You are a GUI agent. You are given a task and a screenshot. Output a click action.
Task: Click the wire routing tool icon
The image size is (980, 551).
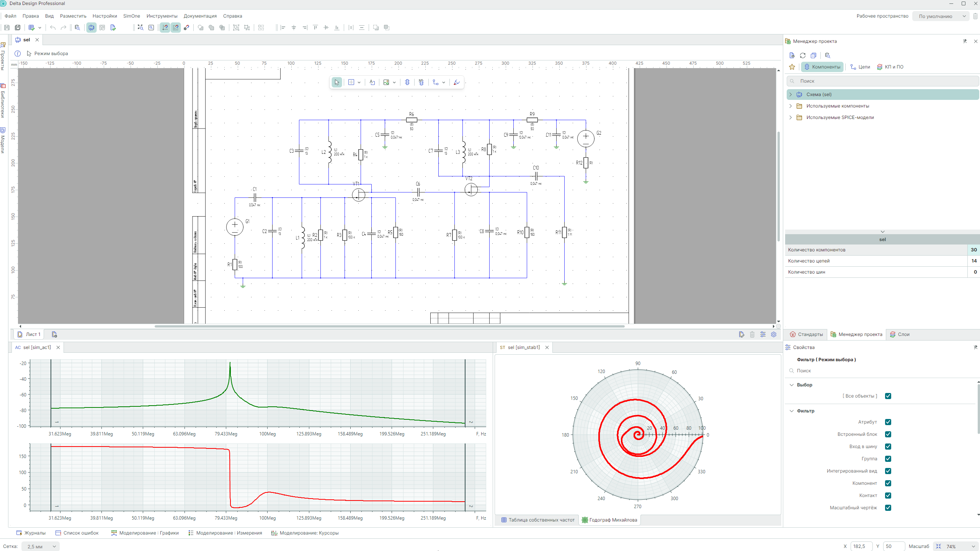[436, 82]
